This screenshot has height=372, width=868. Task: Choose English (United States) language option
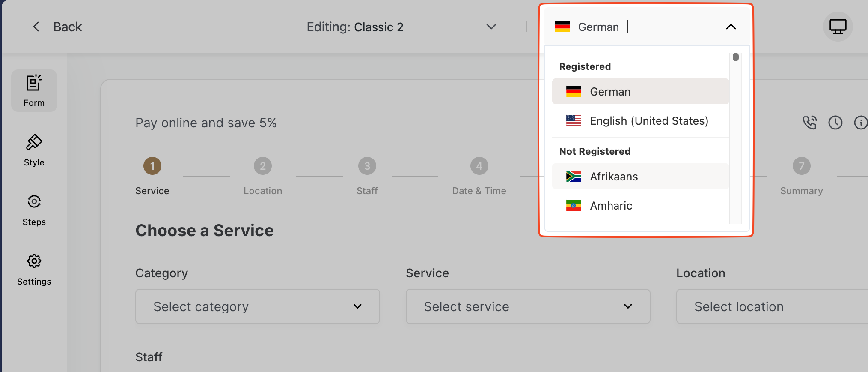[x=641, y=121]
